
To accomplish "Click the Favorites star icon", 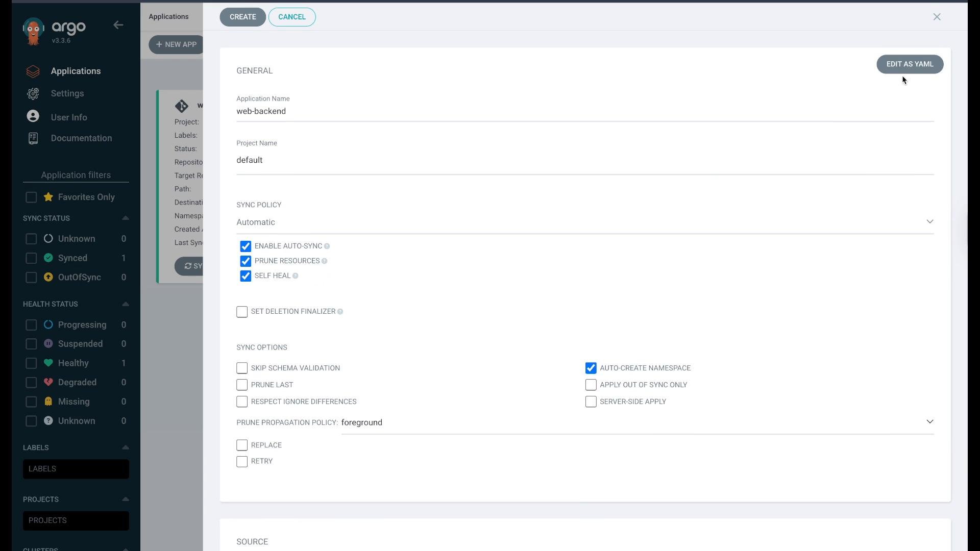I will coord(48,197).
